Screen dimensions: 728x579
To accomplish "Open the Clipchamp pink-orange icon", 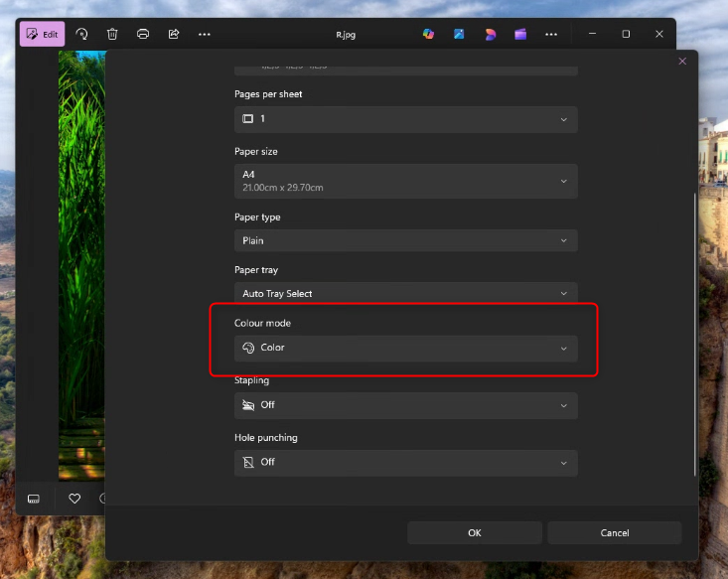I will (x=490, y=34).
